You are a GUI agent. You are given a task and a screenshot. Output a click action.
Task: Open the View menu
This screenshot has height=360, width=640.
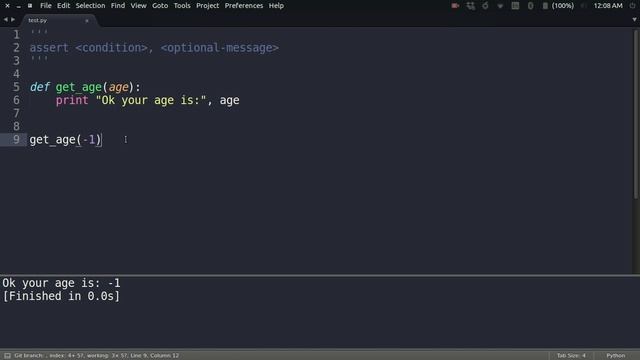[x=138, y=6]
